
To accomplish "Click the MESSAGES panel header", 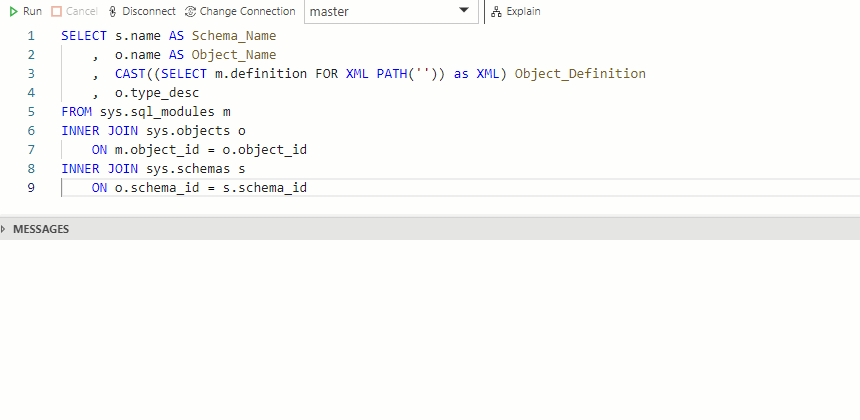I will [430, 229].
